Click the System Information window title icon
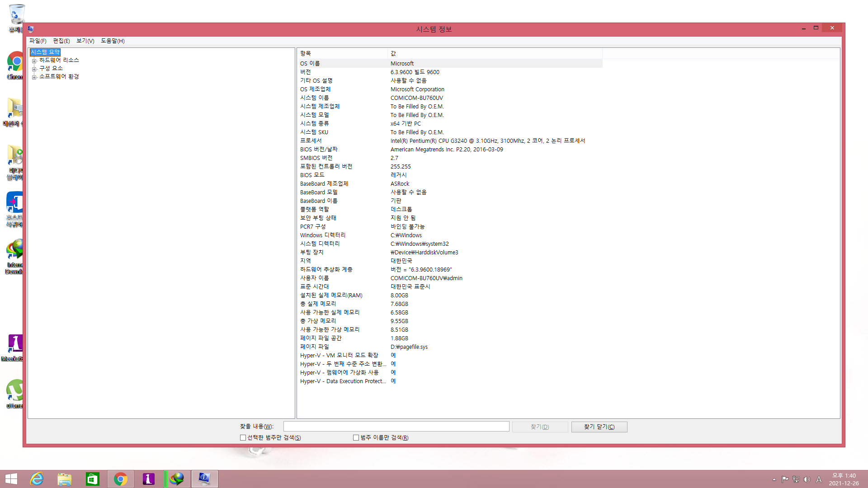The width and height of the screenshot is (868, 488). tap(31, 29)
